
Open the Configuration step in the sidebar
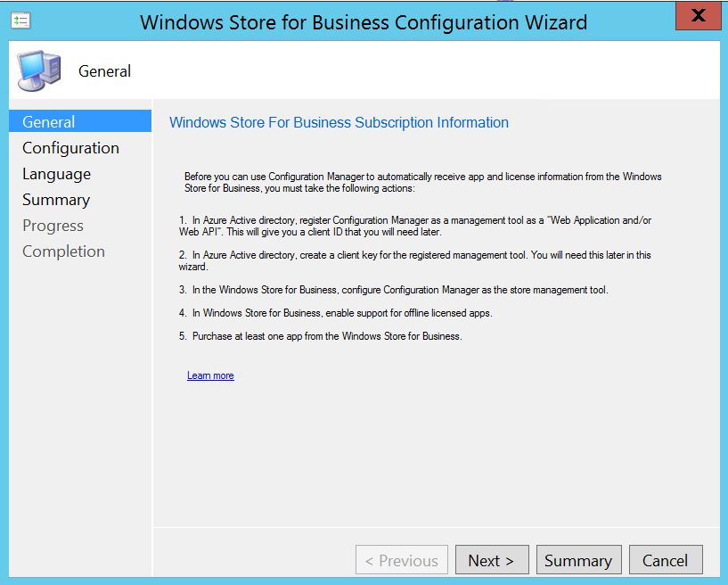tap(70, 148)
